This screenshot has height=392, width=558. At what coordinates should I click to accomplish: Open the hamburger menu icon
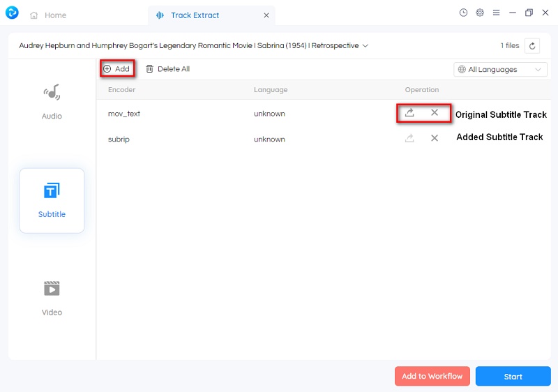click(x=496, y=13)
